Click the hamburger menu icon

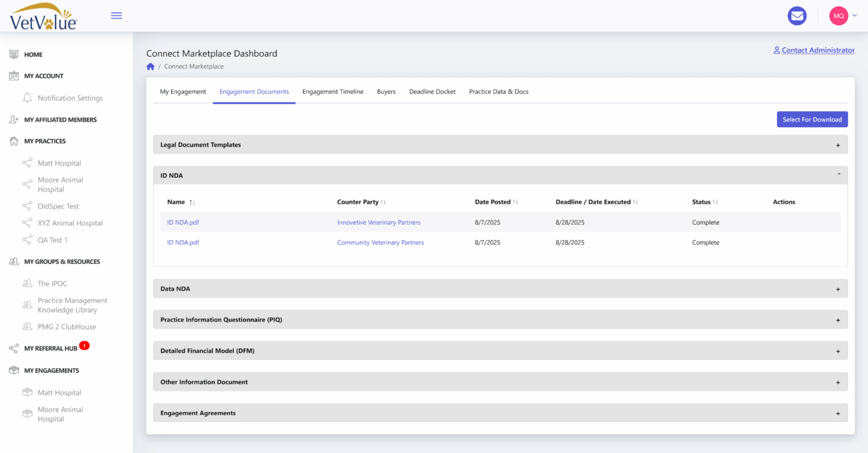coord(117,16)
